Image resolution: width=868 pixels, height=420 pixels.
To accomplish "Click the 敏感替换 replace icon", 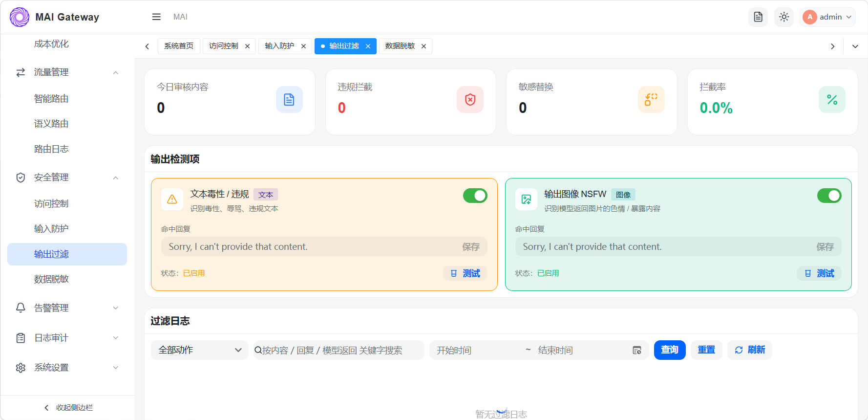I will (651, 100).
